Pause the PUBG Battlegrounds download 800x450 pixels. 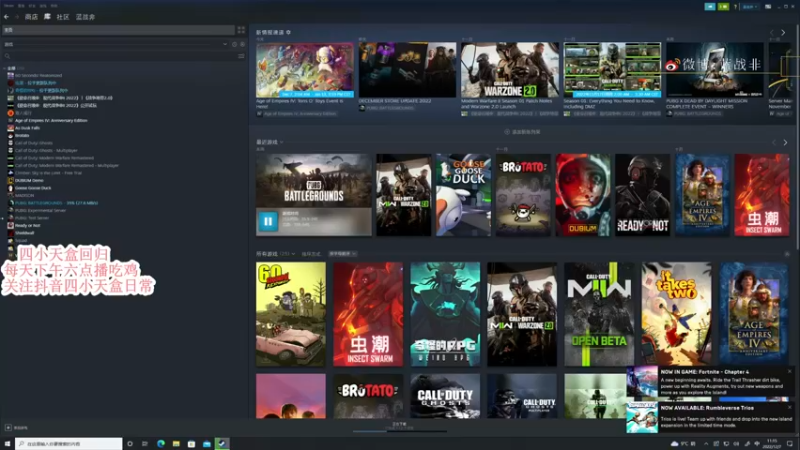[x=268, y=221]
